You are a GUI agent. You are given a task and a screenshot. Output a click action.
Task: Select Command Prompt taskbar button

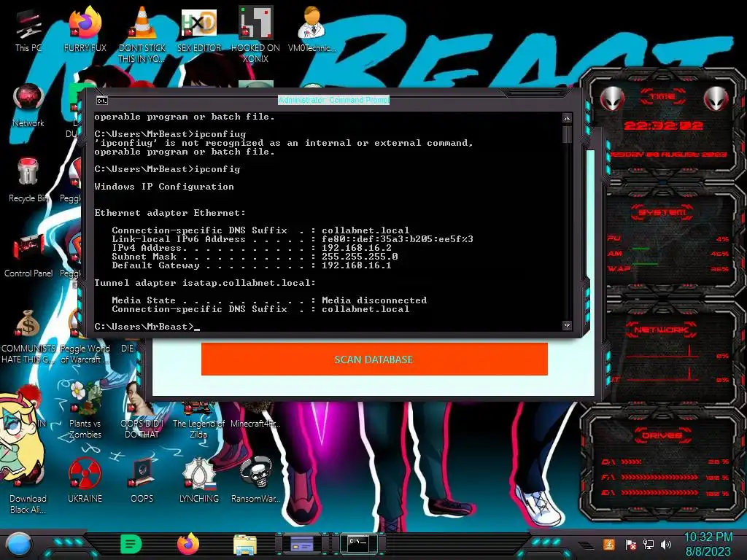(359, 543)
